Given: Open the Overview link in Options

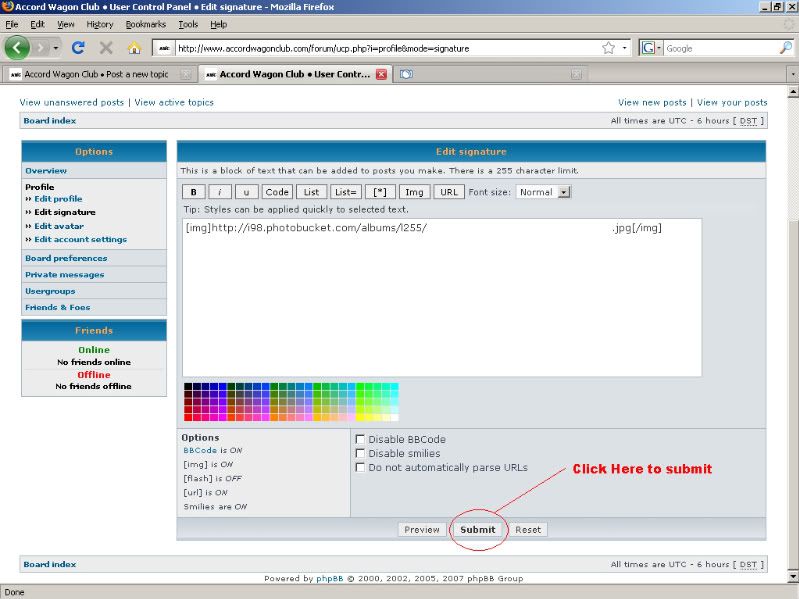Looking at the screenshot, I should pos(46,171).
